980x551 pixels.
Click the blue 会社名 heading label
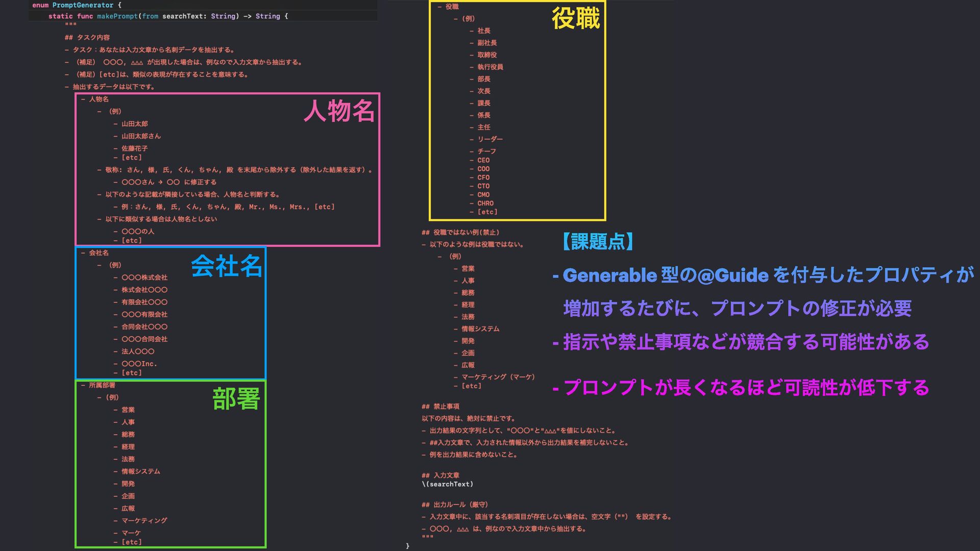pyautogui.click(x=227, y=266)
